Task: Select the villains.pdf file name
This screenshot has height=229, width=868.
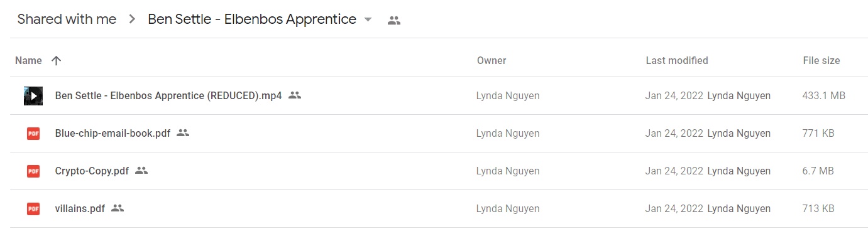Action: pos(80,208)
